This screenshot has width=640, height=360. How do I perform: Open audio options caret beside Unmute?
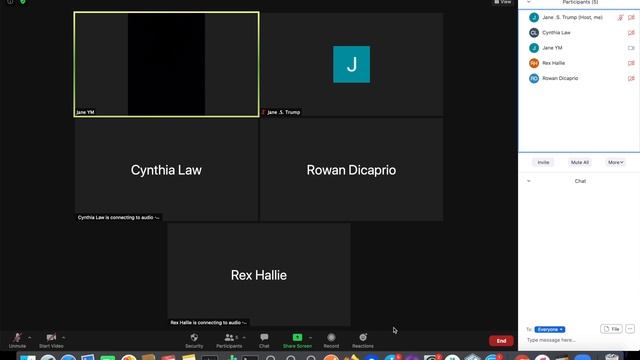[x=30, y=338]
